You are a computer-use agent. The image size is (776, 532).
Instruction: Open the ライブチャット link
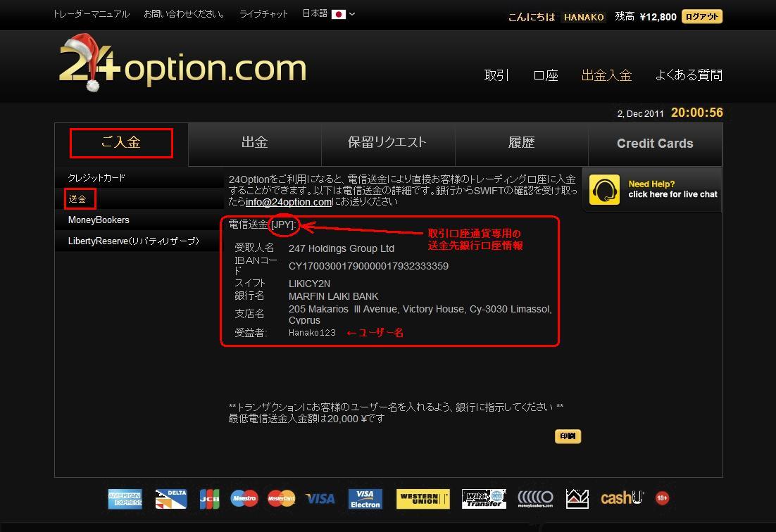pyautogui.click(x=264, y=14)
